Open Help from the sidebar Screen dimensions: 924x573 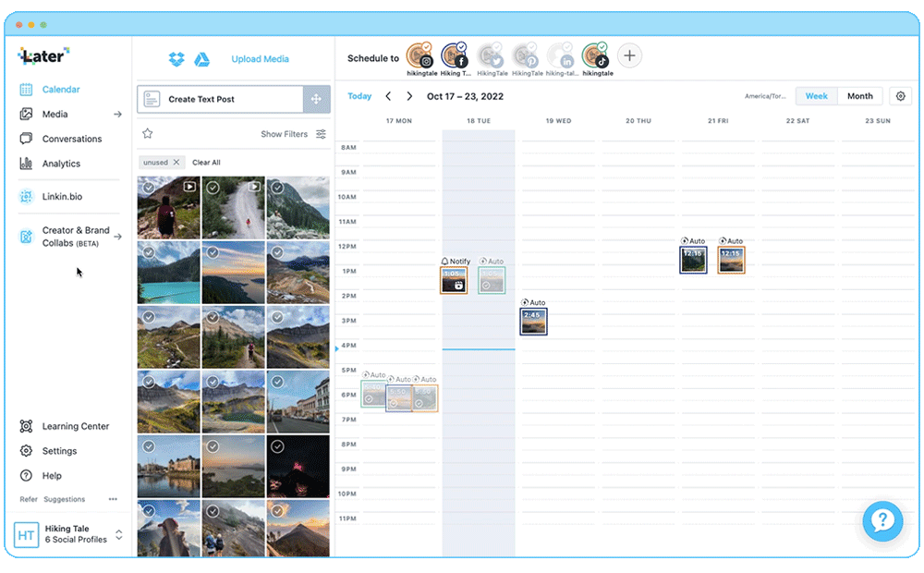click(51, 476)
